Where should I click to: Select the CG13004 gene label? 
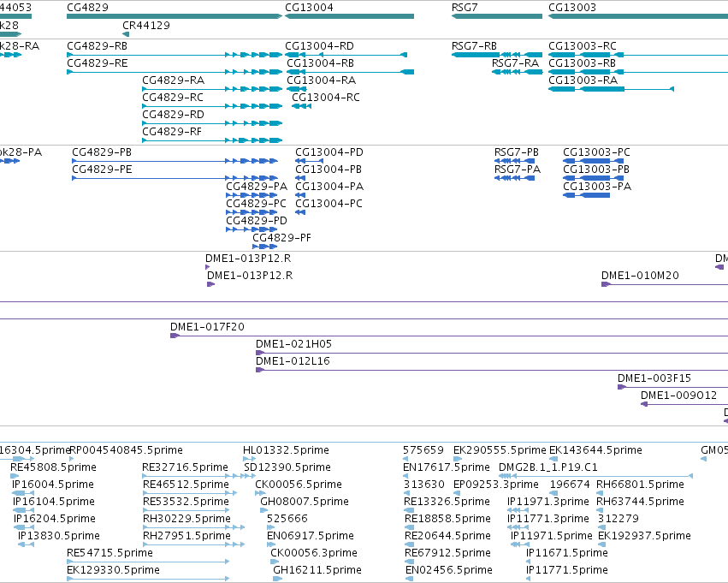[x=309, y=8]
